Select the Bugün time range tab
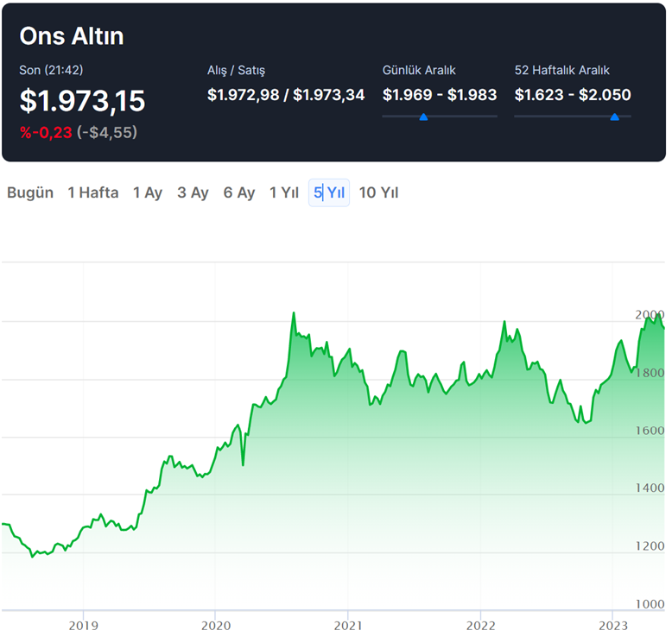The image size is (672, 643). coord(30,192)
